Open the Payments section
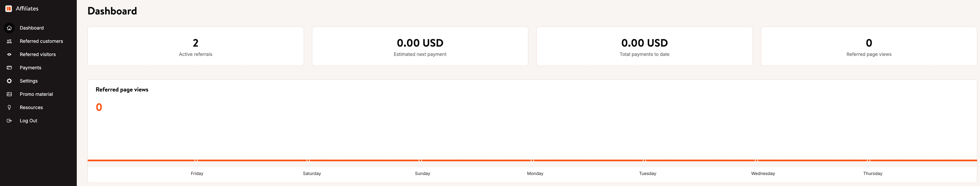Image resolution: width=980 pixels, height=186 pixels. [x=30, y=67]
